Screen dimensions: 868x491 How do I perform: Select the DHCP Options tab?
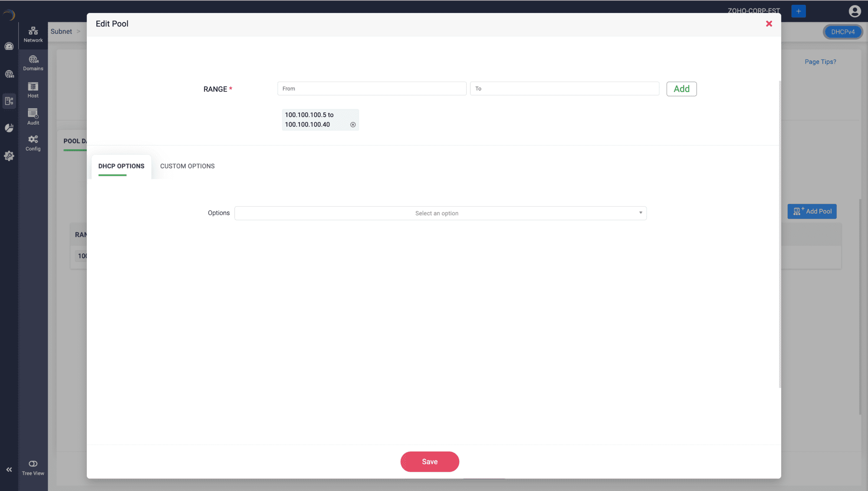[x=121, y=166]
